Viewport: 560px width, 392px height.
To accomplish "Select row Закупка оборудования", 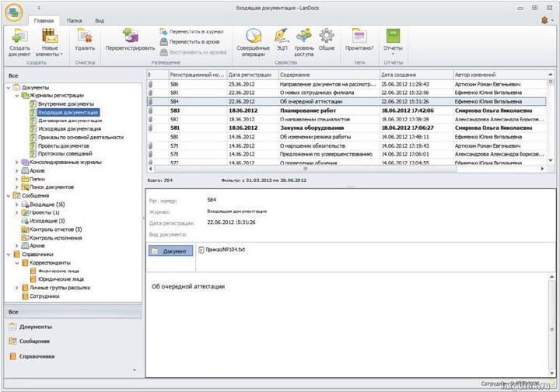I will pyautogui.click(x=346, y=128).
